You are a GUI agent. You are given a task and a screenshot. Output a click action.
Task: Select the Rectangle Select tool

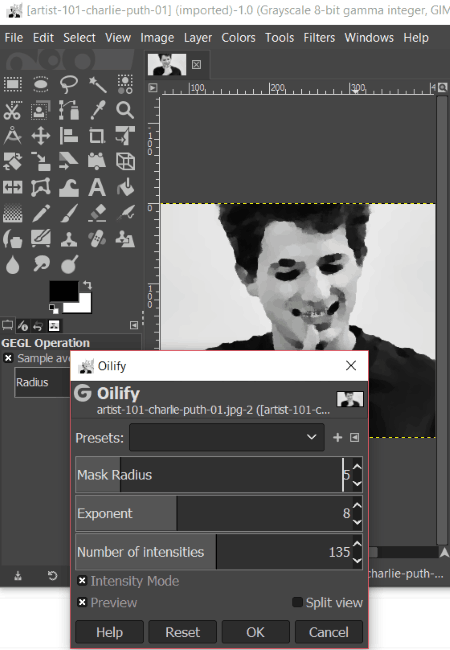click(13, 85)
